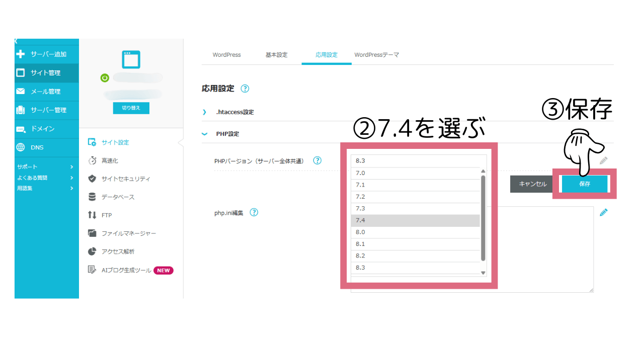Open the データベース icon in sidebar
644x337 pixels.
pos(92,197)
